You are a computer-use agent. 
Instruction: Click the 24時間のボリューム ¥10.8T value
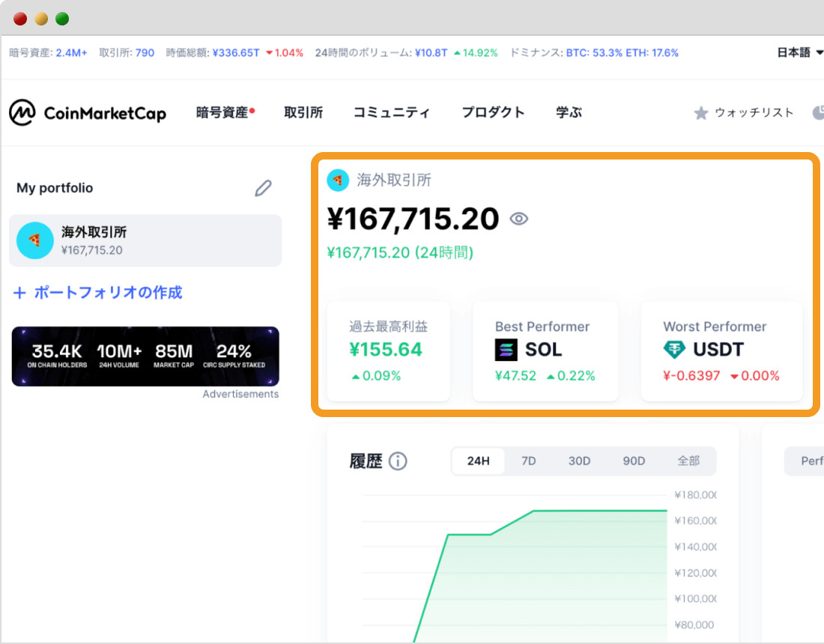pyautogui.click(x=431, y=52)
